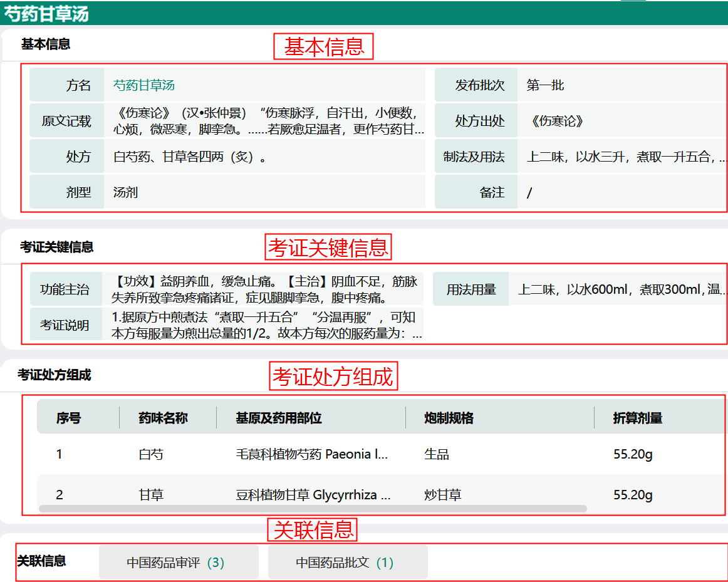728x582 pixels.
Task: Click the 炒甘草 processing spec cell
Action: tap(443, 495)
